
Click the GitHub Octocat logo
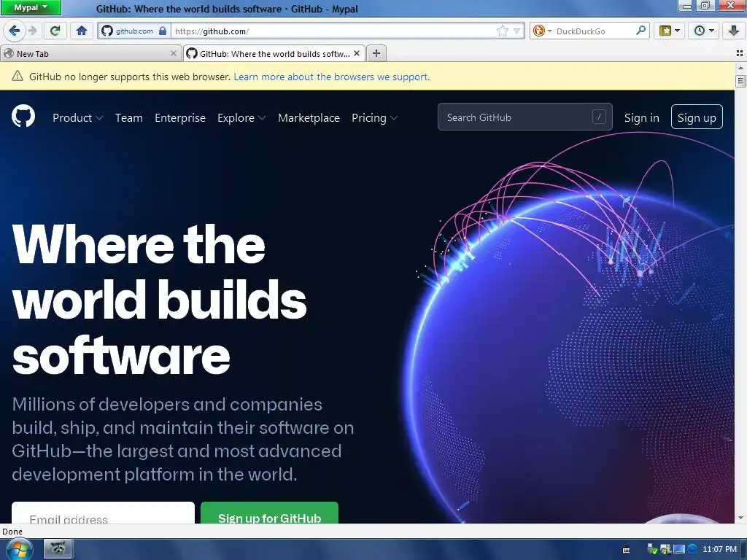pyautogui.click(x=23, y=116)
